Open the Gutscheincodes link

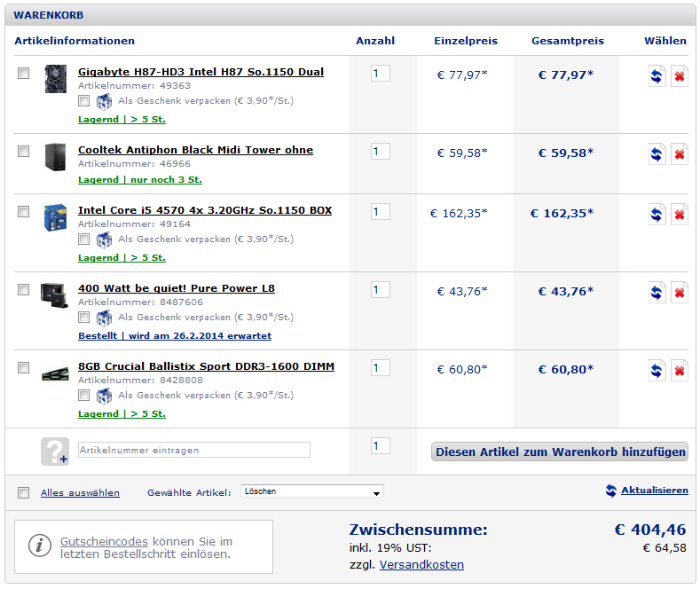[104, 542]
